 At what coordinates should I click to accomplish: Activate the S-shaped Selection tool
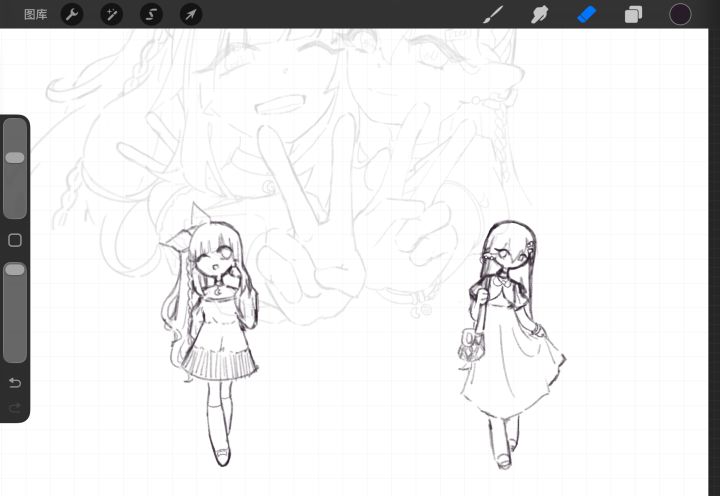(151, 15)
